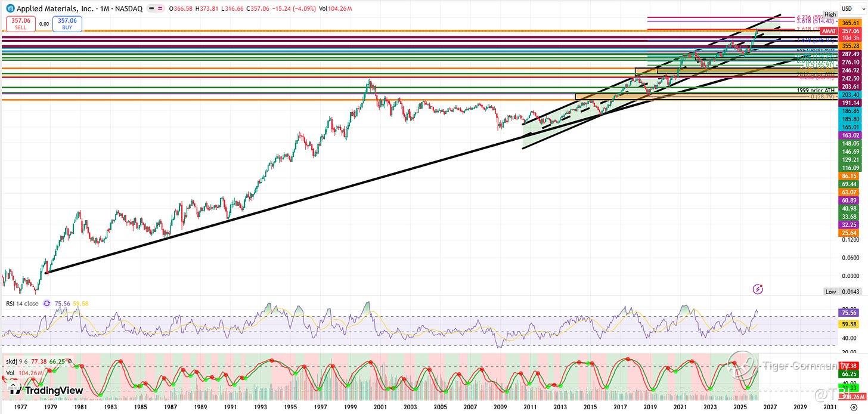
Task: Click the 0.00 spread value between Sell and Buy
Action: coord(44,24)
